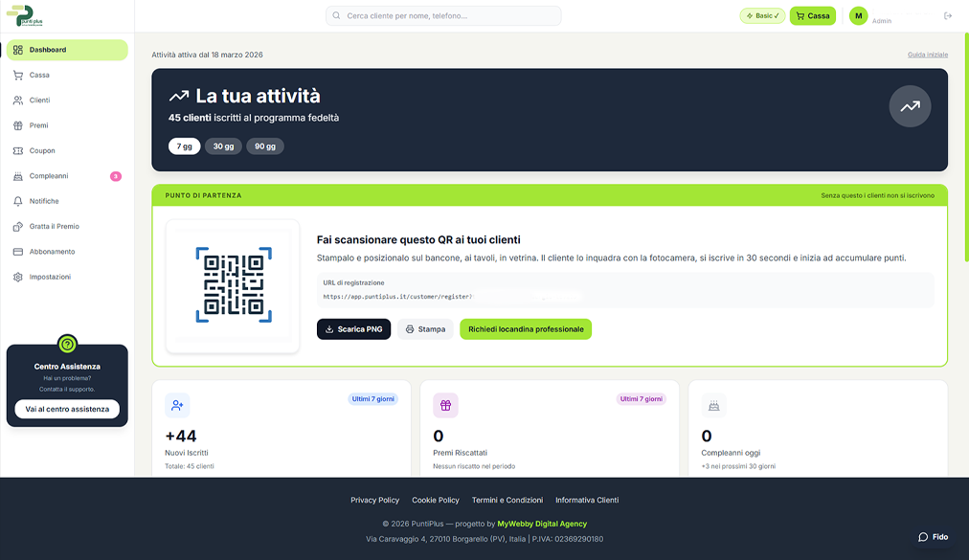Switch to the 30 gg view
The height and width of the screenshot is (560, 969).
[223, 146]
